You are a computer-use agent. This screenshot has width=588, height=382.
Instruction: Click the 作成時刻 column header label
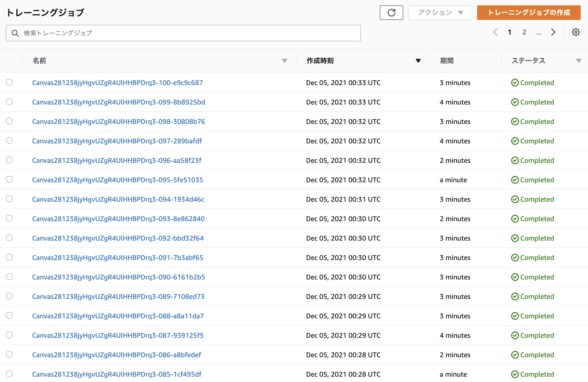click(320, 61)
